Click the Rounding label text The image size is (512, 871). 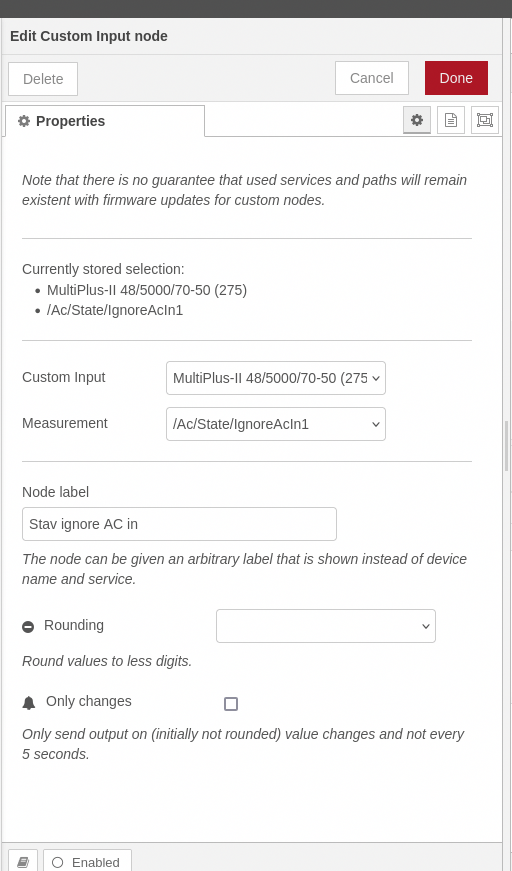pyautogui.click(x=74, y=625)
